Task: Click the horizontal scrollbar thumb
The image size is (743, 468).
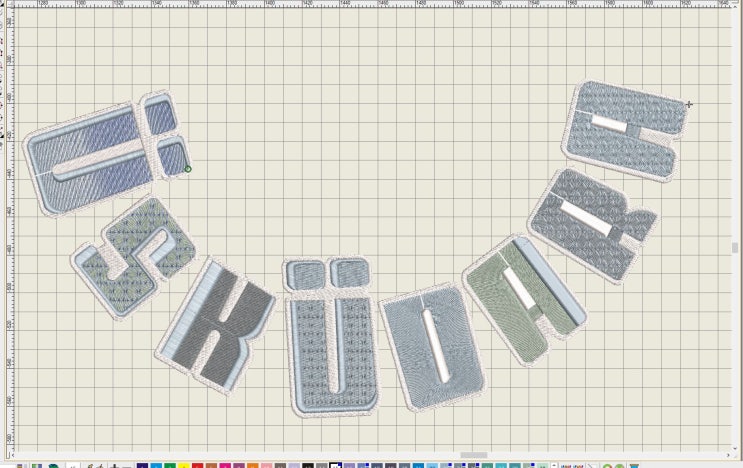Action: (x=474, y=455)
